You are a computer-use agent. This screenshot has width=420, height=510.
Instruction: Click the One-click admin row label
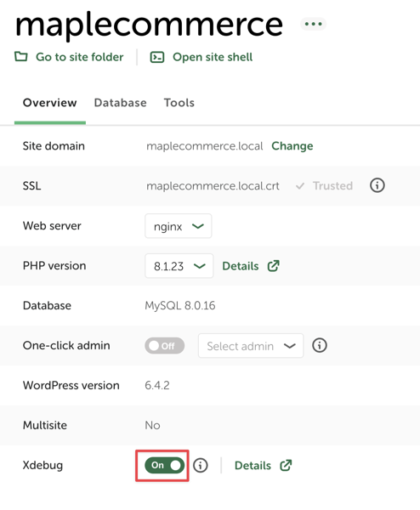tap(66, 345)
